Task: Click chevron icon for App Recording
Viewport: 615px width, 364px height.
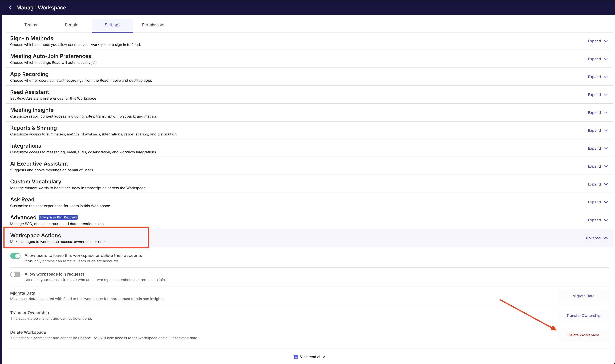Action: click(606, 77)
